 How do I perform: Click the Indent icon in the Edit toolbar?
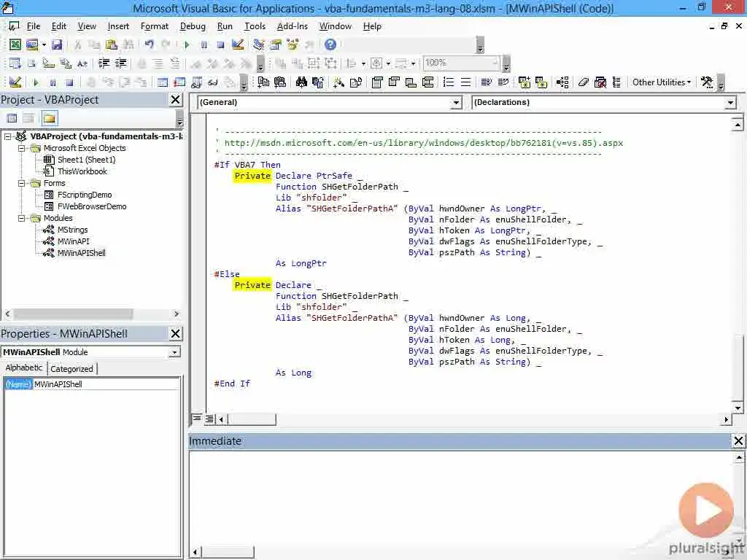pos(104,63)
